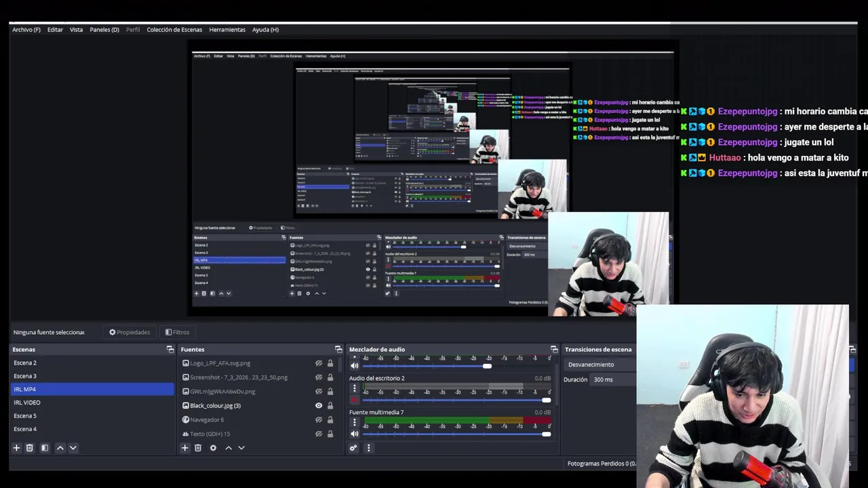Open the Colección de Escenas menu
Image resolution: width=868 pixels, height=488 pixels.
click(x=174, y=30)
